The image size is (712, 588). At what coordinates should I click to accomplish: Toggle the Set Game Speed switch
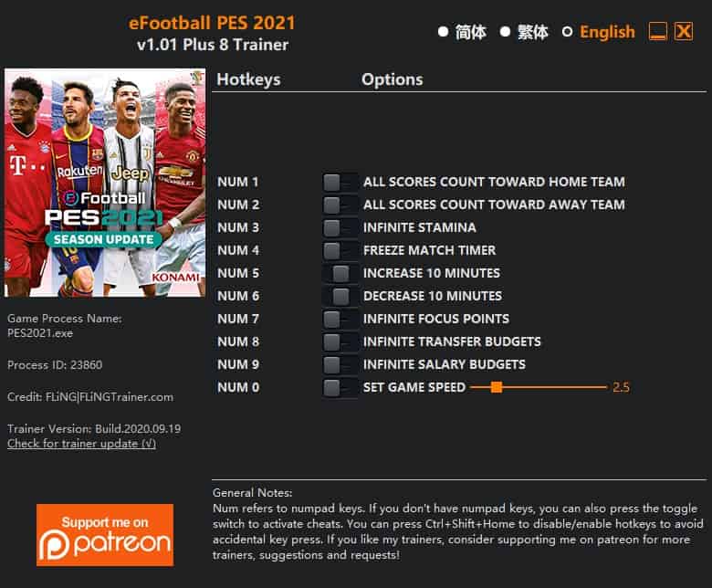340,388
